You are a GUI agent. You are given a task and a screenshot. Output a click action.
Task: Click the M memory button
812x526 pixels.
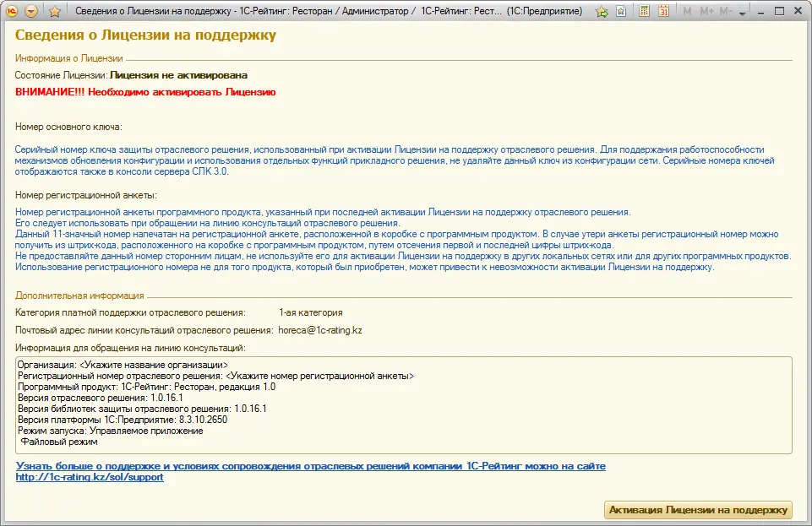[x=687, y=12]
